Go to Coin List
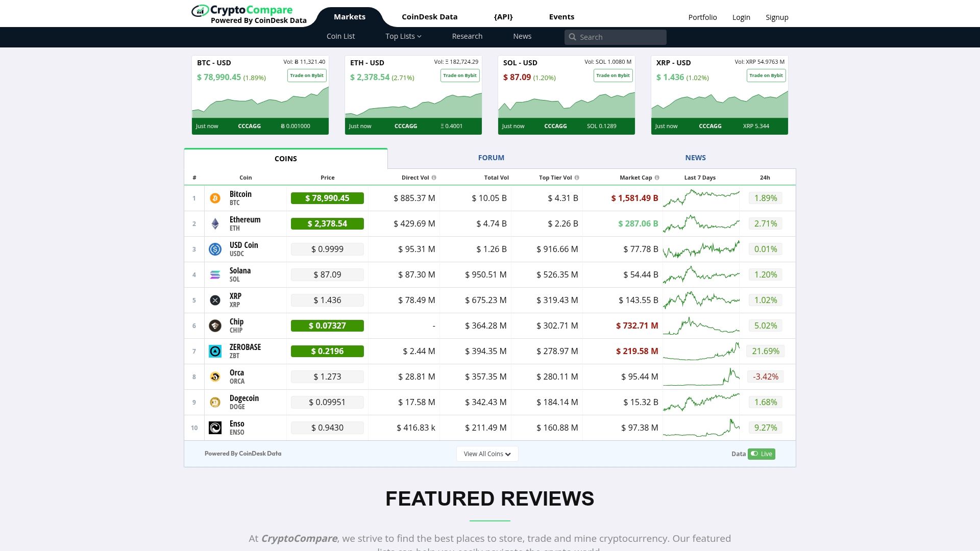This screenshot has height=551, width=980. pyautogui.click(x=340, y=37)
